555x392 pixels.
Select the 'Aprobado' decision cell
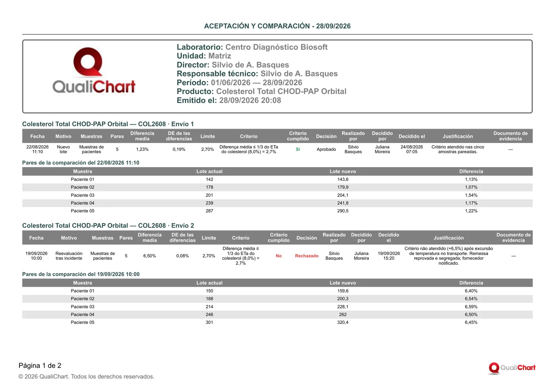click(326, 149)
